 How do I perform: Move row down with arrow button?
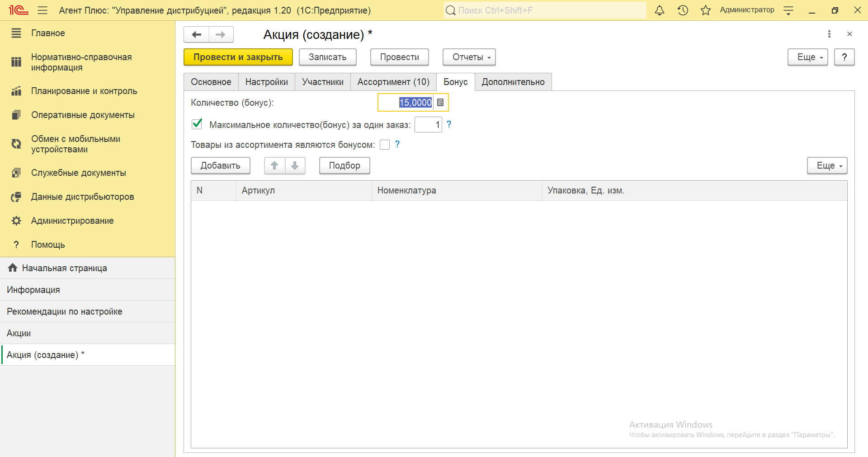click(295, 165)
